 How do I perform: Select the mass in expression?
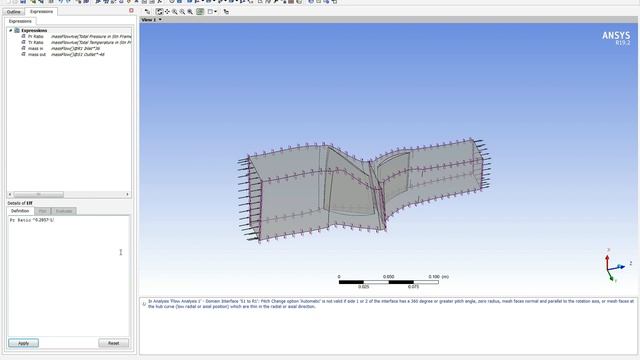click(36, 49)
